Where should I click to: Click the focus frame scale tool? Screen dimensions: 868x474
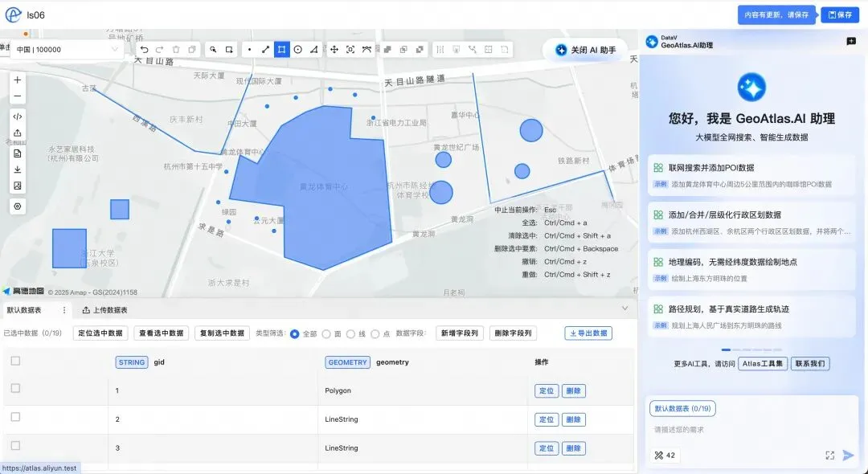pos(350,50)
